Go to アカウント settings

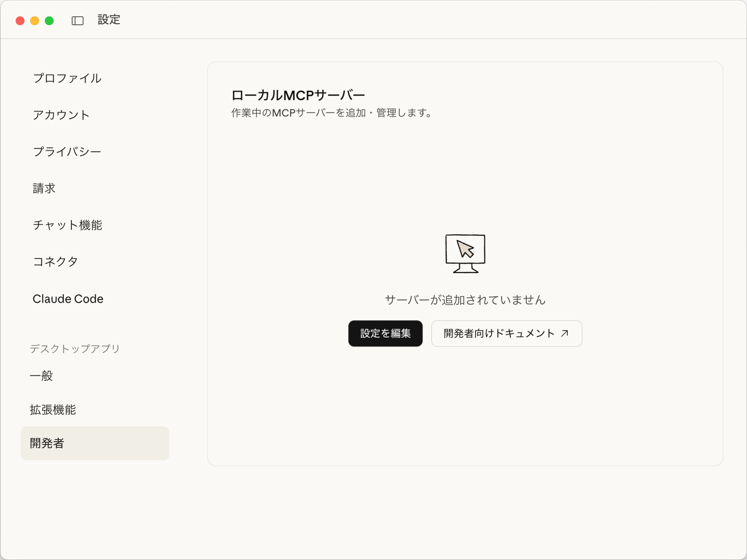point(61,115)
